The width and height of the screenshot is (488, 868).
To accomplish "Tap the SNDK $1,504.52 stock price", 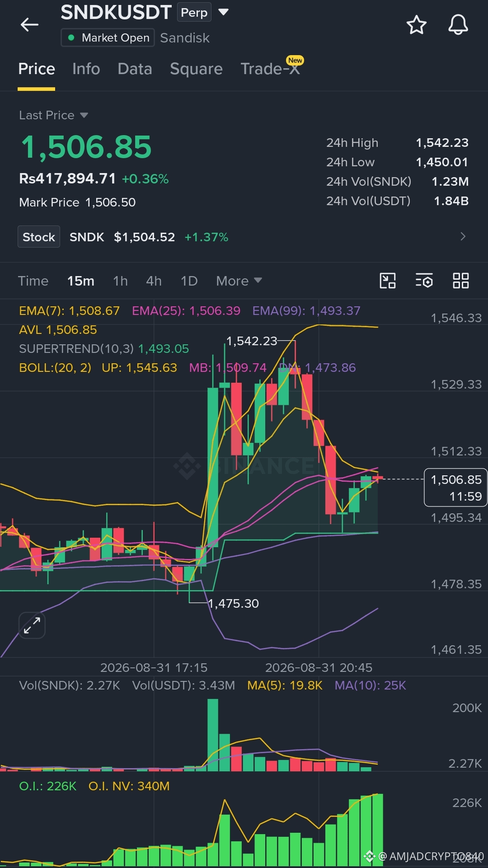I will [122, 237].
